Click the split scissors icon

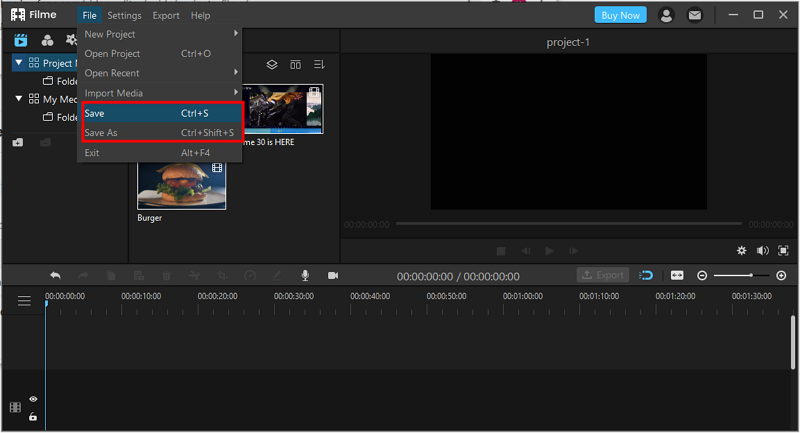point(194,276)
